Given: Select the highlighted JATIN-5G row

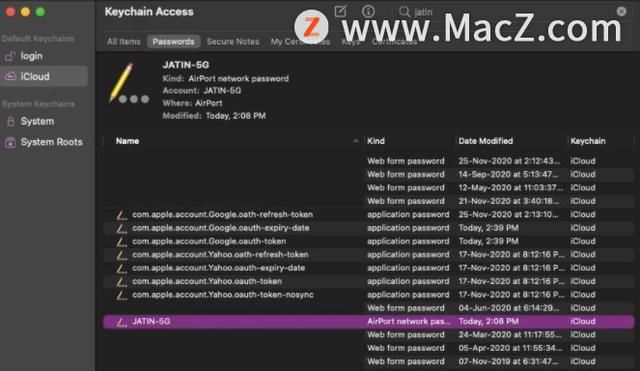Looking at the screenshot, I should pyautogui.click(x=369, y=322).
